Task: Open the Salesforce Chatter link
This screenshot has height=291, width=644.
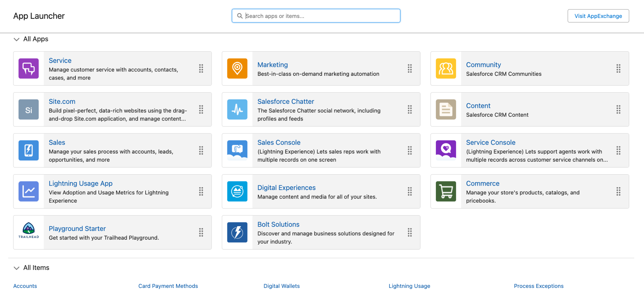Action: [x=286, y=101]
